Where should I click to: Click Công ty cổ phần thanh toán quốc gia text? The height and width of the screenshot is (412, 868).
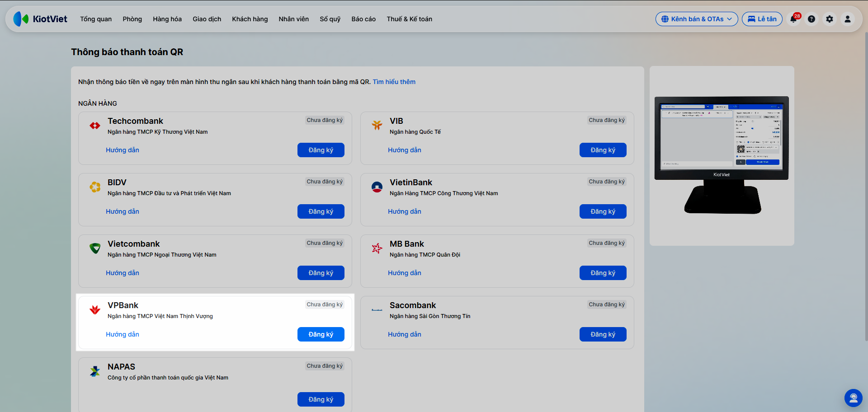168,378
